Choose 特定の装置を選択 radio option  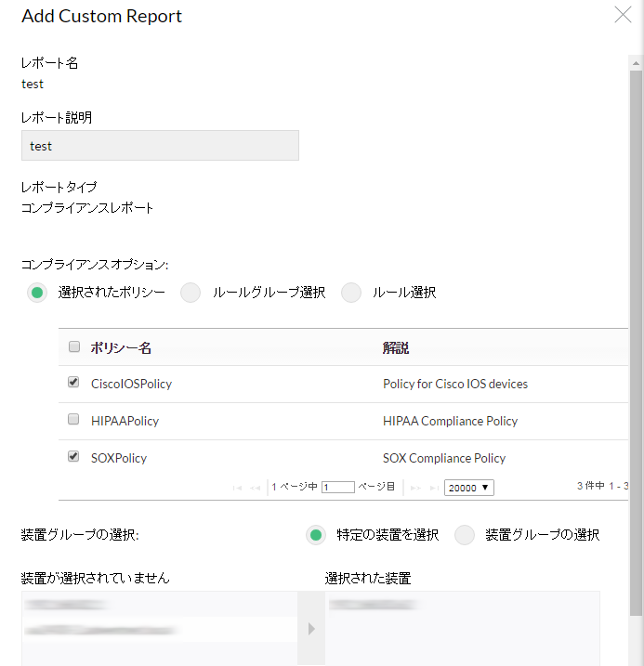316,535
